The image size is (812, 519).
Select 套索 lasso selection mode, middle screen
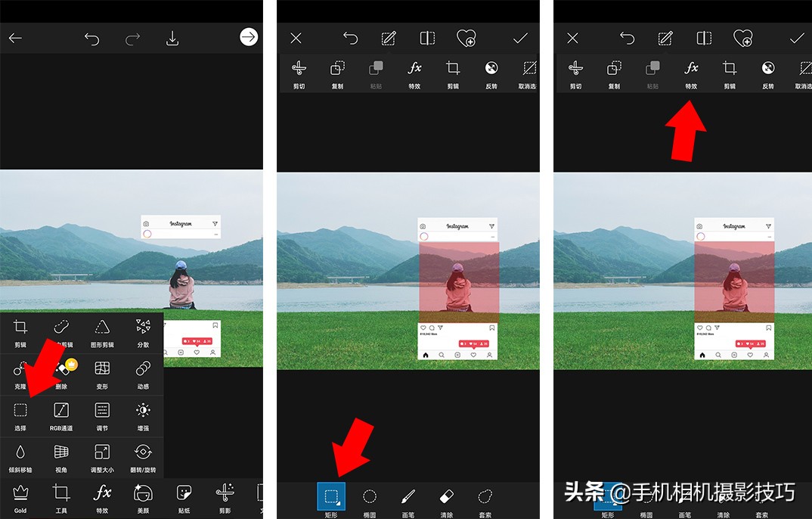[485, 502]
